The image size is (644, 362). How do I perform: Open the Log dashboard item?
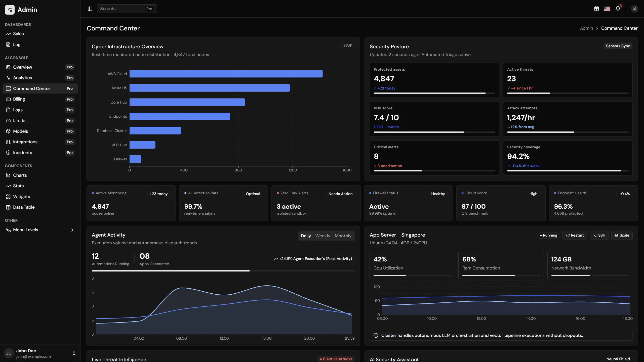point(40,44)
